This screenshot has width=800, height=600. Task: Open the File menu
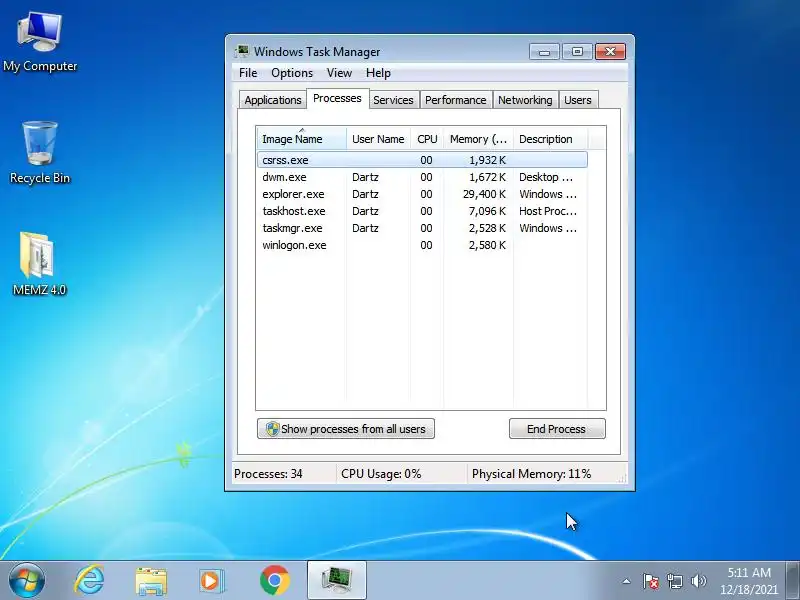tap(248, 73)
